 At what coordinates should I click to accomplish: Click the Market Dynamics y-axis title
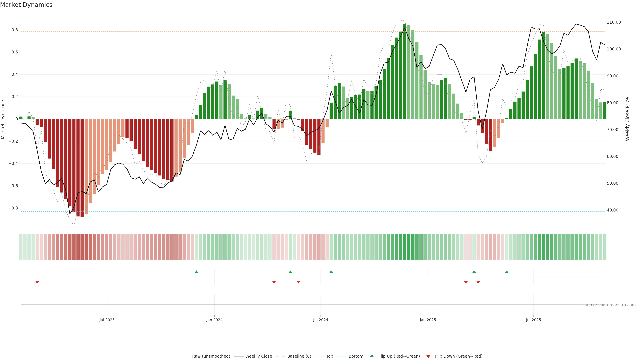coord(3,119)
